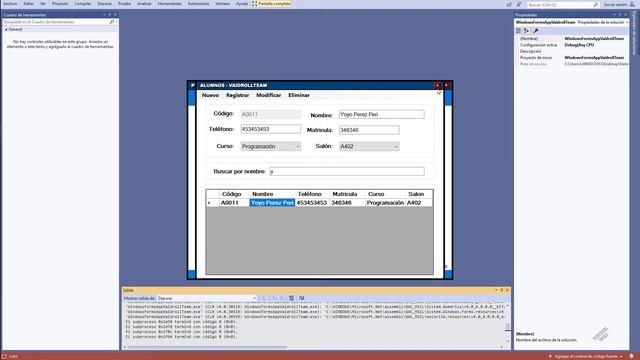Screen dimensions: 640x360
Task: Open the Propiedades window options dropdown
Action: pos(615,15)
